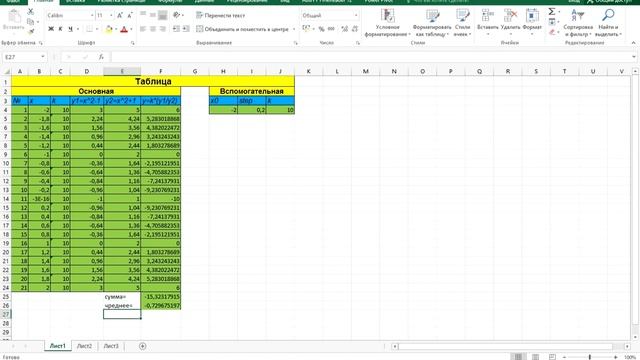Click the zoom in plus button
Screen dimensions: 640x360
pyautogui.click(x=616, y=357)
